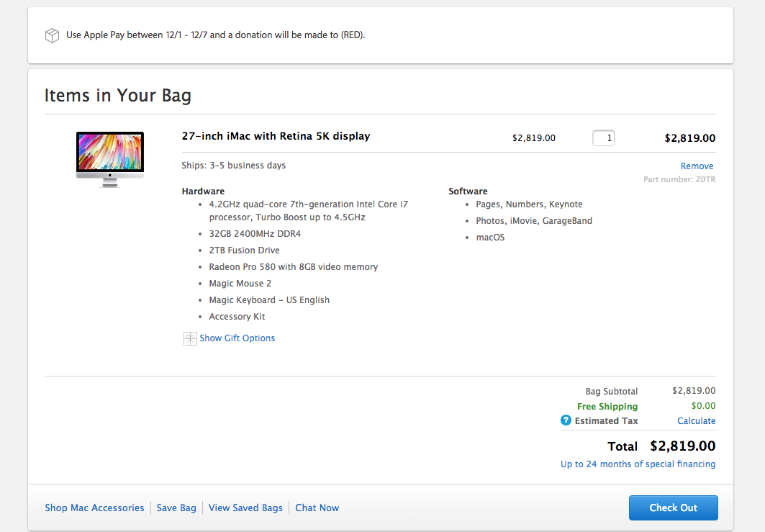Click the quantity input field showing 1

tap(604, 138)
